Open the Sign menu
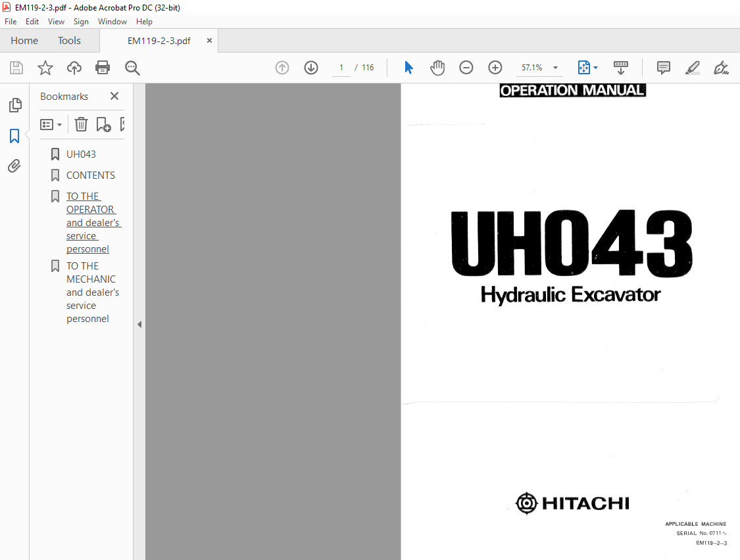 pos(81,22)
